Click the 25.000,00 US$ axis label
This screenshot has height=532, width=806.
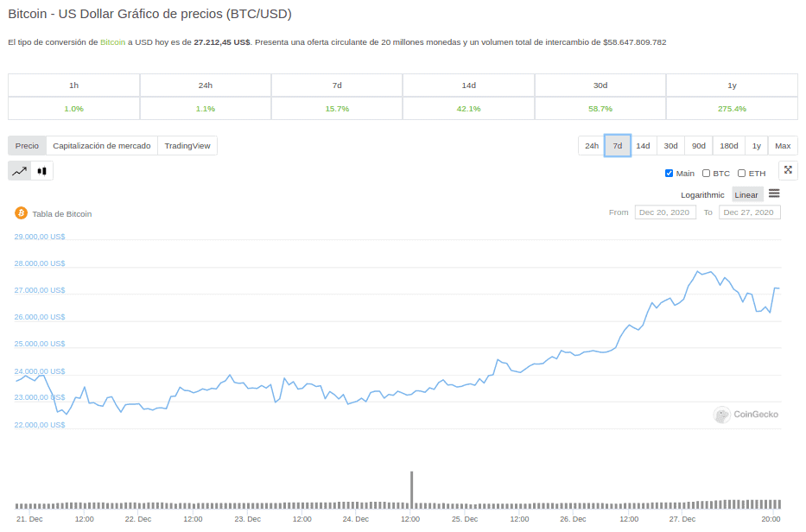40,344
